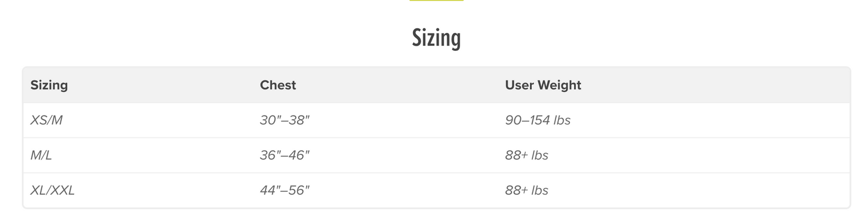This screenshot has width=868, height=219.
Task: Click blank space between Chest and User Weight headers
Action: click(400, 85)
